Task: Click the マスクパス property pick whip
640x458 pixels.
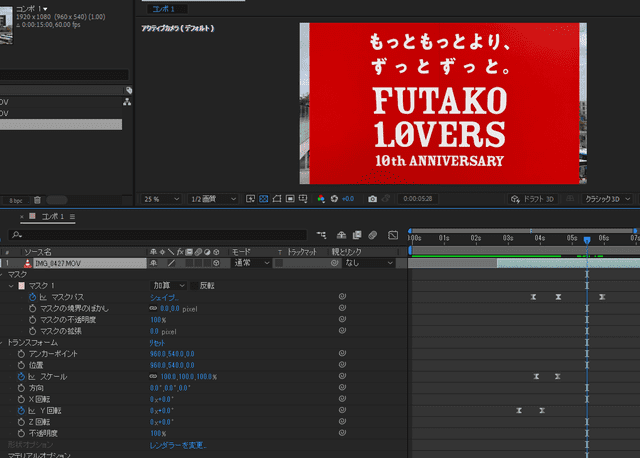Action: (x=342, y=296)
